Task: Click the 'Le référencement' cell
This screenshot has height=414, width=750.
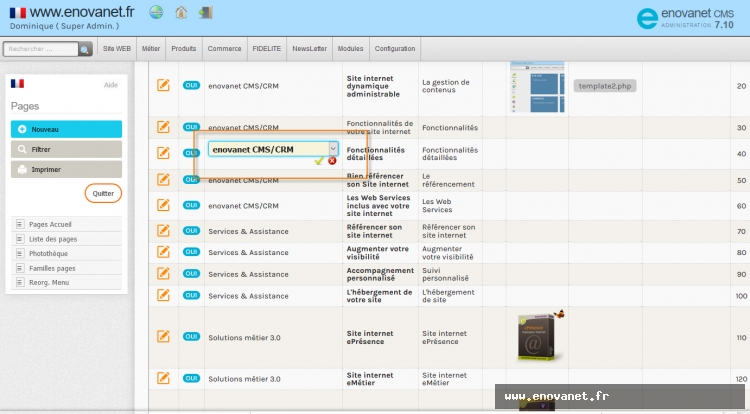Action: (x=448, y=180)
